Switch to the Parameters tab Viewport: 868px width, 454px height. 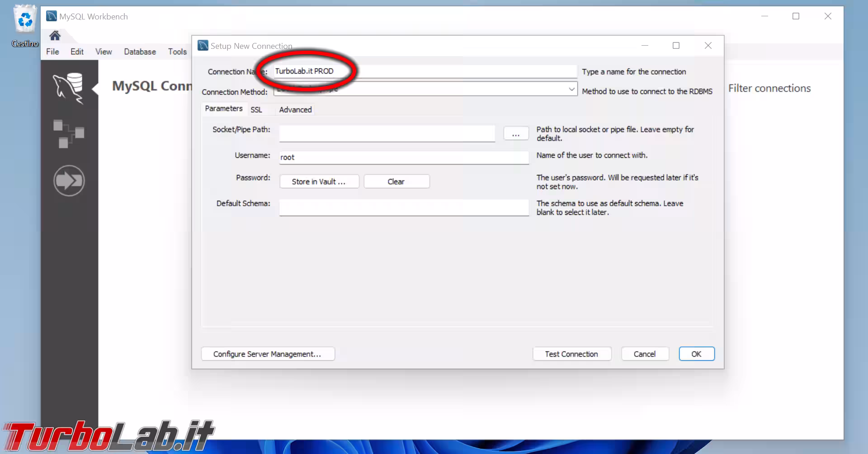tap(224, 109)
